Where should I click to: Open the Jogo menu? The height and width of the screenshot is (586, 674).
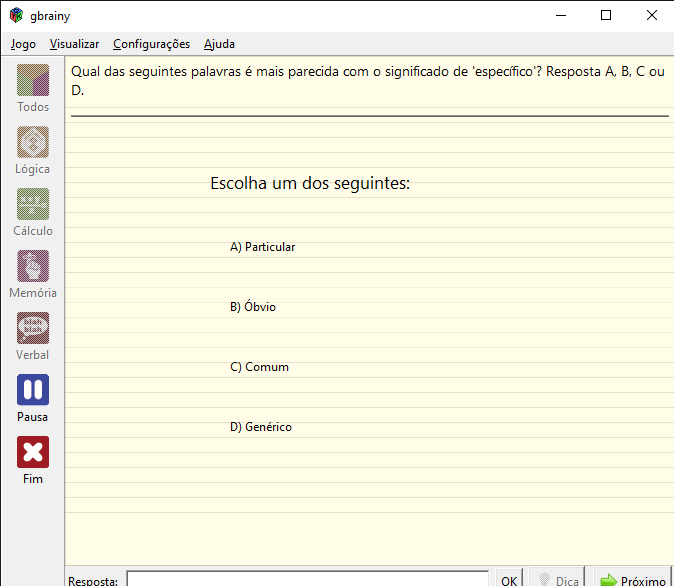[23, 44]
